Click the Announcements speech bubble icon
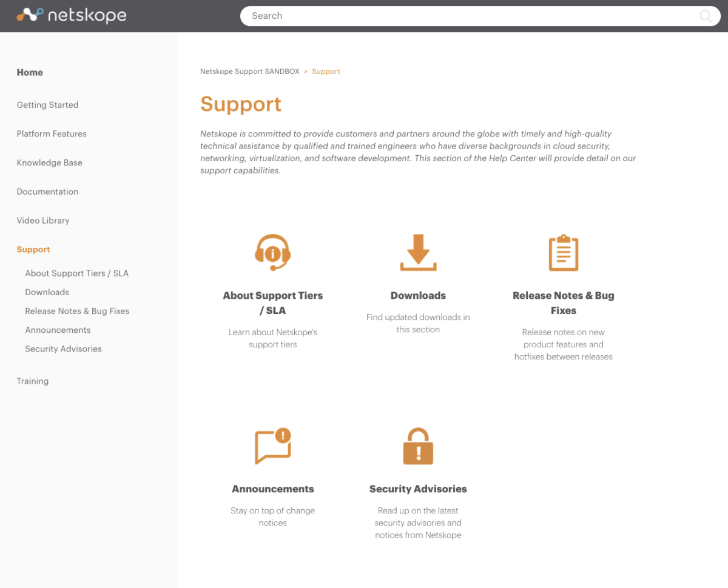 coord(272,446)
